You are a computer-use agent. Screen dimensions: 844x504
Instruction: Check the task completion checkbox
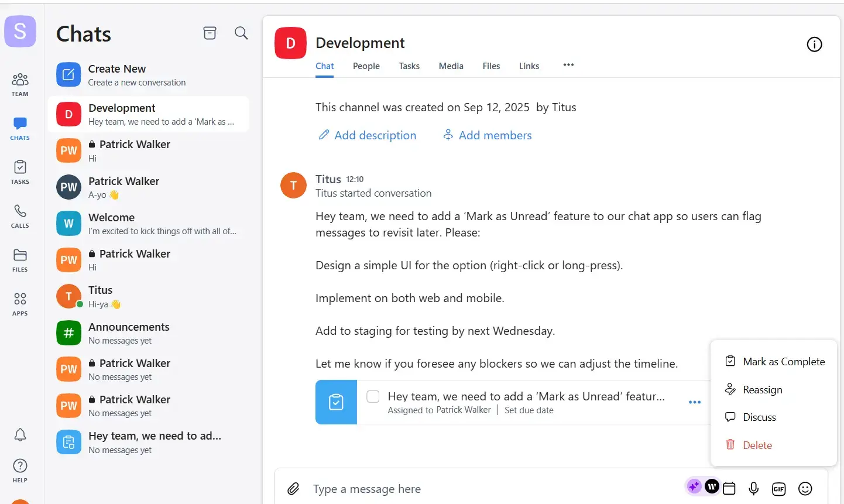pyautogui.click(x=373, y=396)
